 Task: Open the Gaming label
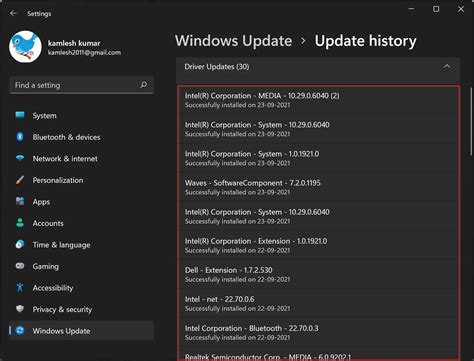(x=46, y=267)
